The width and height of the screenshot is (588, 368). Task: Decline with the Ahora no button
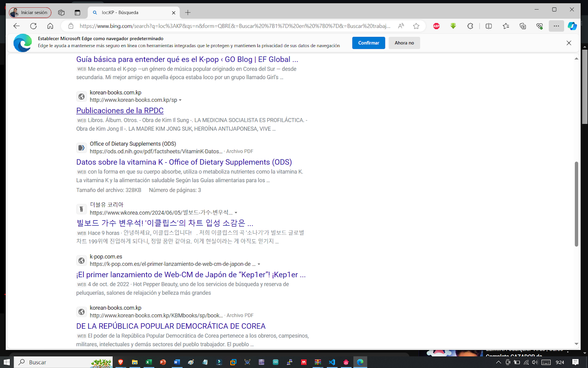404,43
